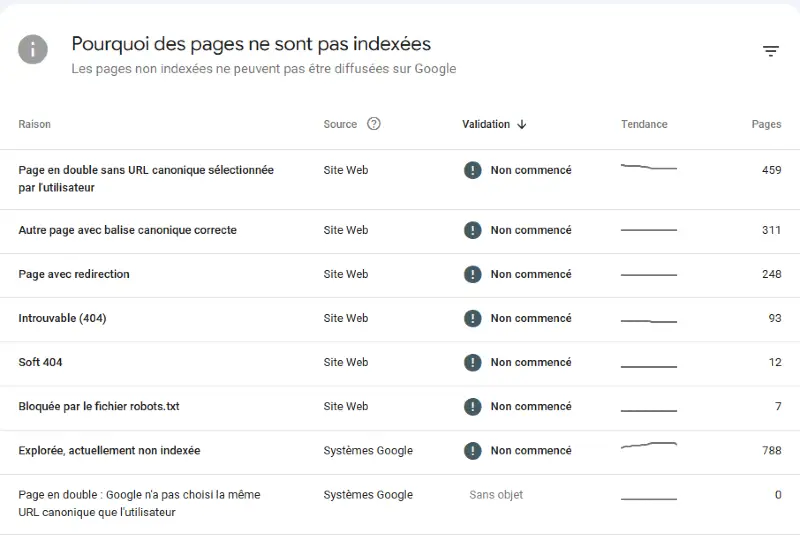Image resolution: width=800 pixels, height=540 pixels.
Task: Open Autre page avec balise canonique correcte
Action: (x=127, y=230)
